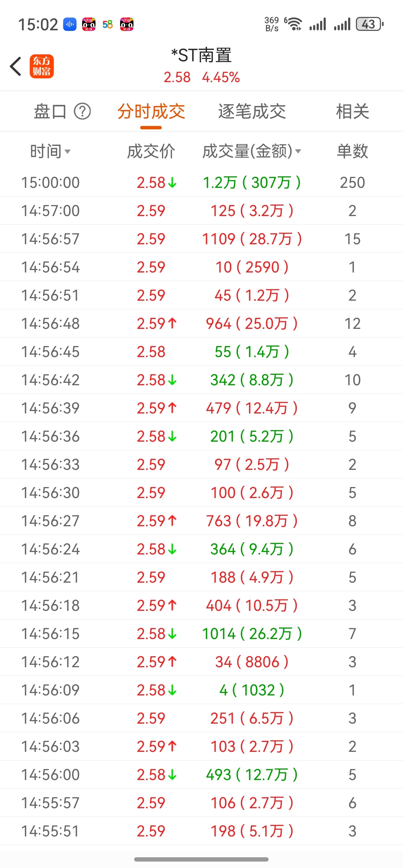Expand 成交量(金额) dropdown arrow

(298, 151)
